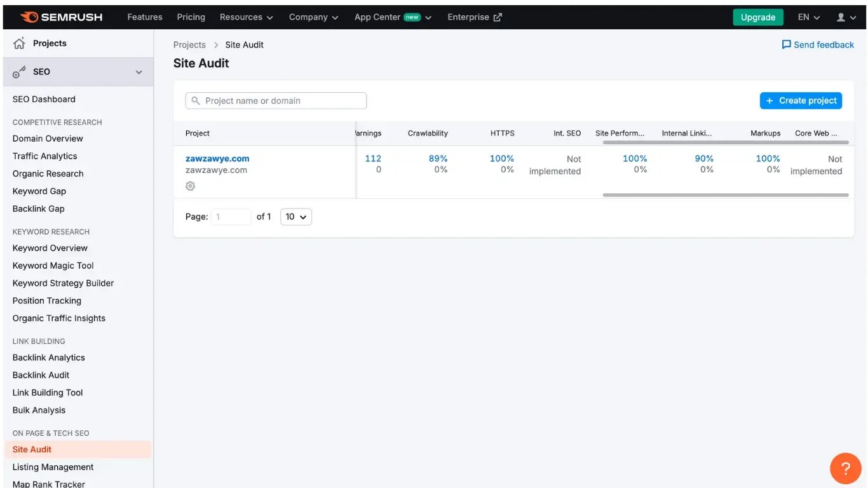Click the Projects home icon in sidebar
Image resolution: width=868 pixels, height=488 pixels.
point(20,43)
